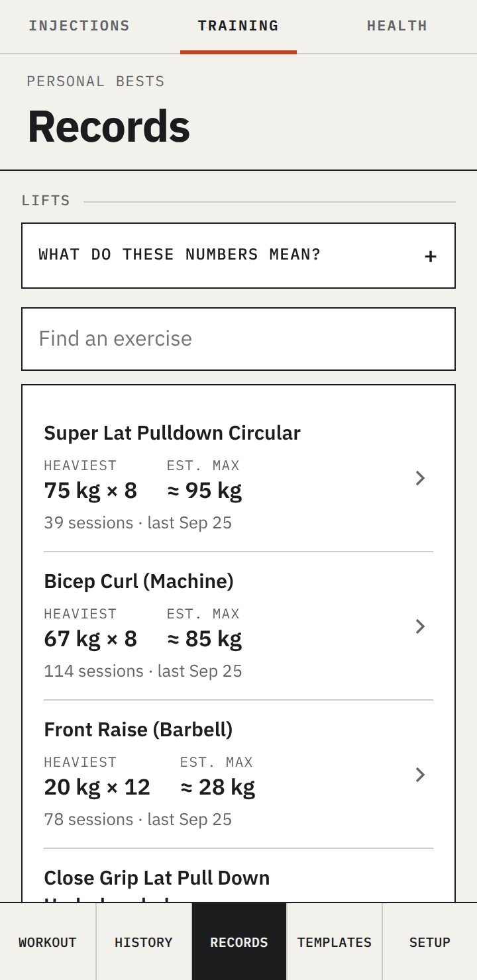The width and height of the screenshot is (477, 980).
Task: Open History in bottom navigation
Action: coord(144,942)
